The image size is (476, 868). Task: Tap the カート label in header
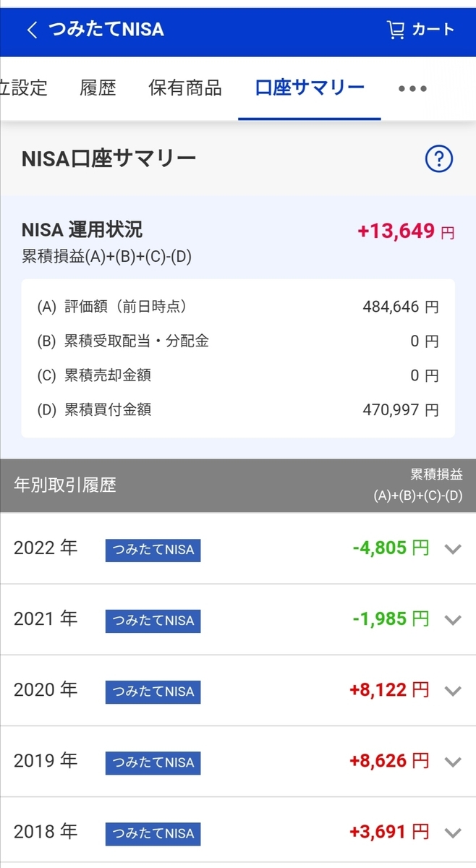[433, 30]
